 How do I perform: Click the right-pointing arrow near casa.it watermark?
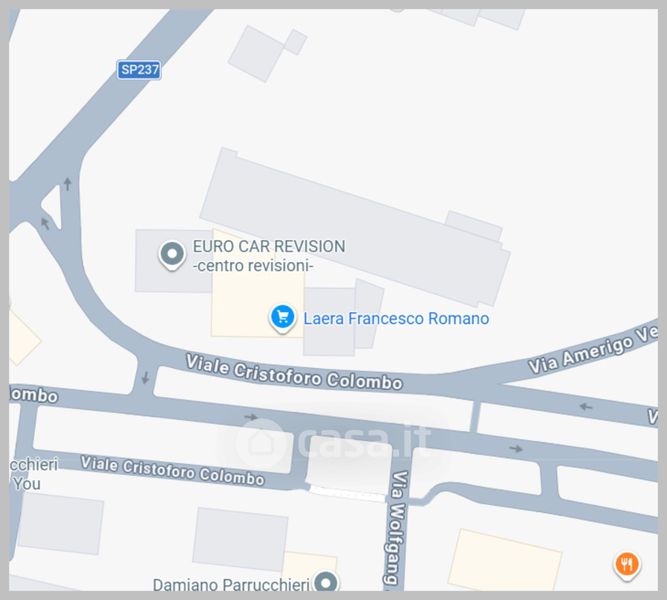[251, 417]
